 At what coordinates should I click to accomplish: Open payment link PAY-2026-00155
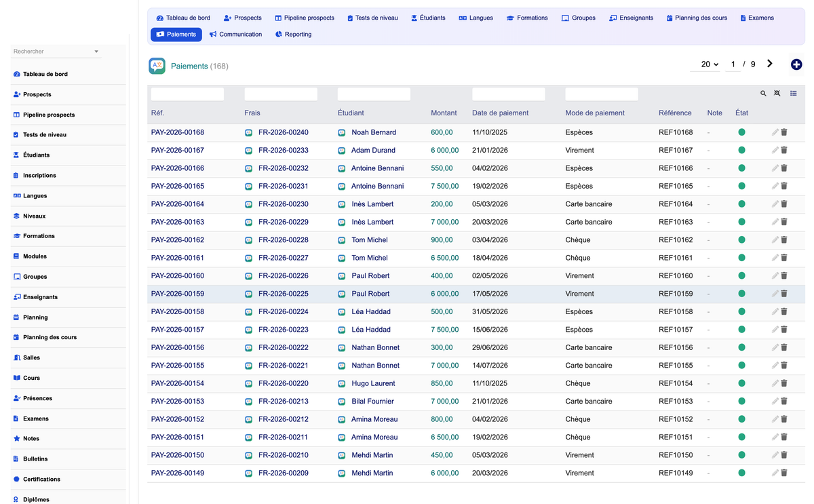pyautogui.click(x=178, y=366)
